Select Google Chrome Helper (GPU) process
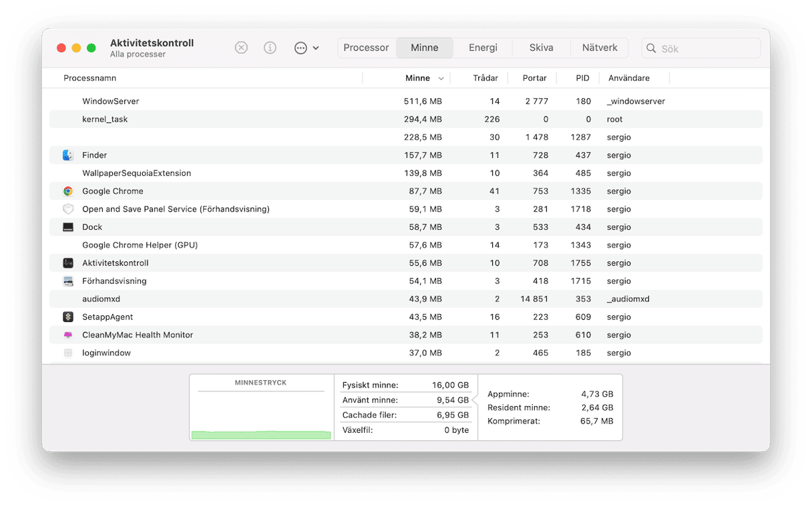 click(406, 245)
